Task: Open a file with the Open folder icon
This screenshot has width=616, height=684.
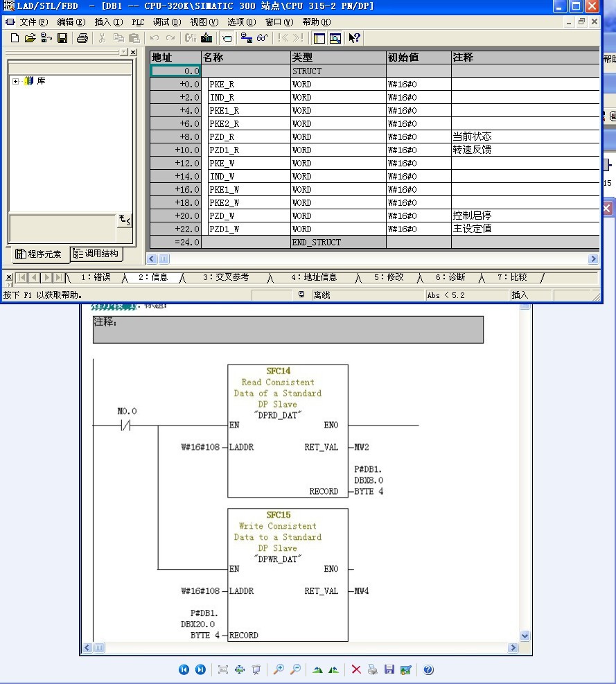Action: [30, 38]
